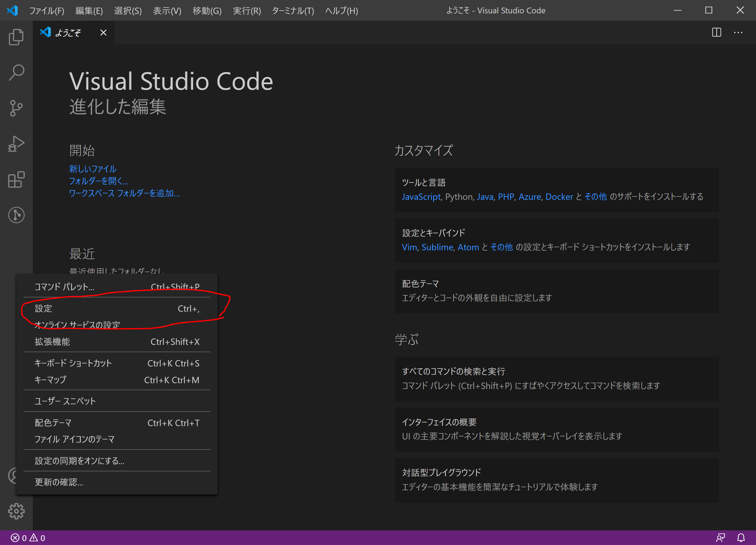Viewport: 756px width, 545px height.
Task: Click the feedback icon in status bar
Action: (720, 537)
